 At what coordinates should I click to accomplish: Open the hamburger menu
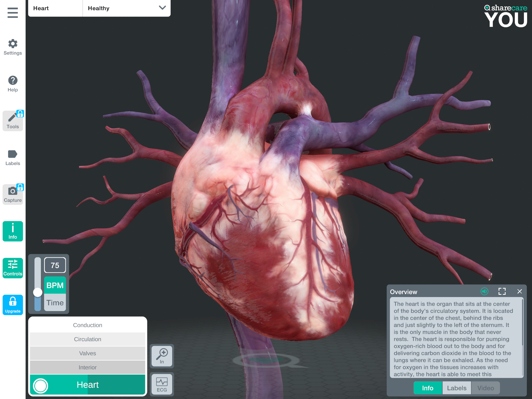tap(12, 12)
